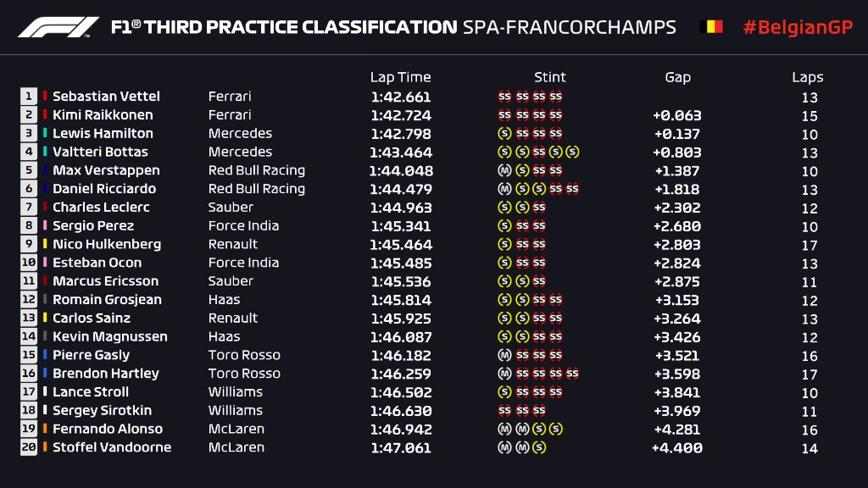This screenshot has height=488, width=868.
Task: Click the F1 logo
Action: pyautogui.click(x=58, y=27)
